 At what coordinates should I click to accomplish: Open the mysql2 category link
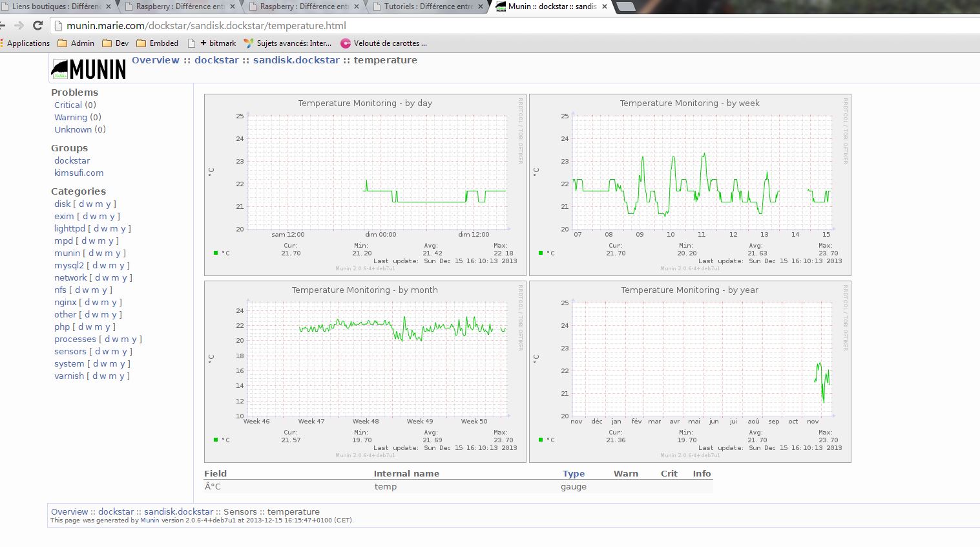[68, 265]
